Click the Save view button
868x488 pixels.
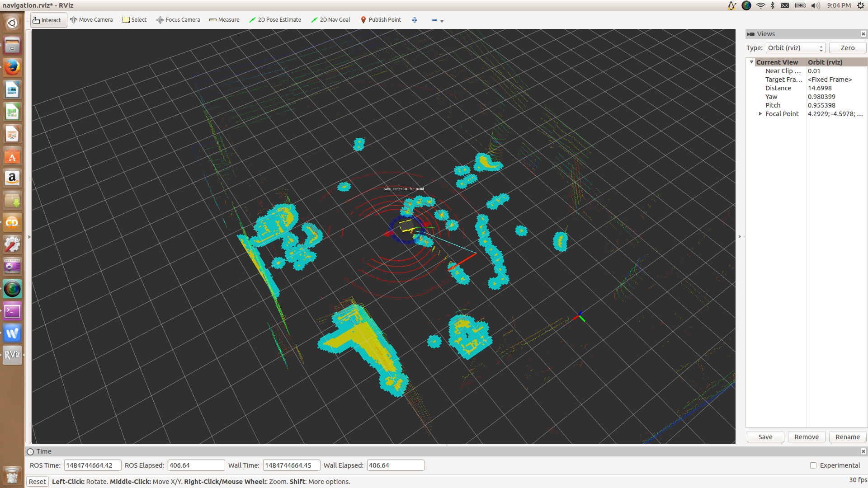click(x=765, y=437)
